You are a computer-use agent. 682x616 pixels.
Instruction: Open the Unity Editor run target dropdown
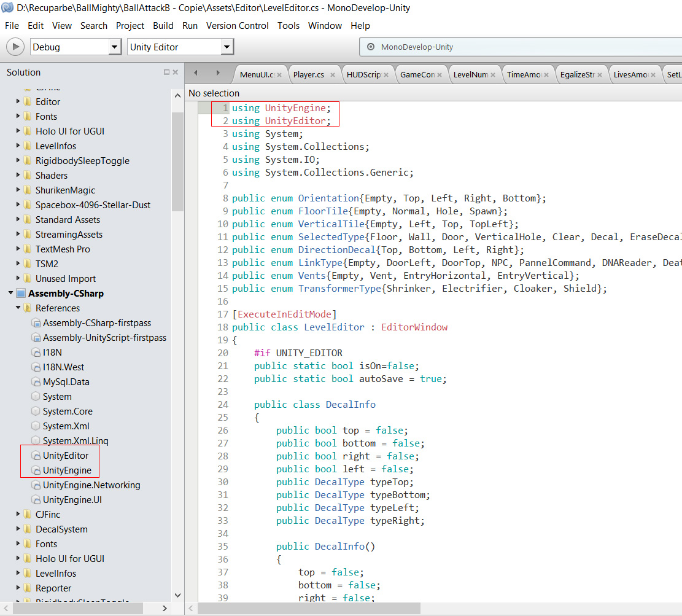coord(227,47)
